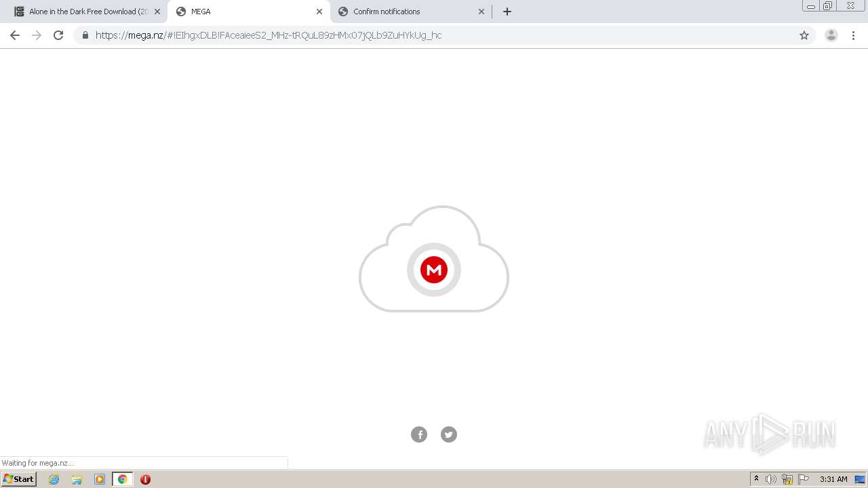This screenshot has height=488, width=868.
Task: Click the browser forward arrow
Action: (37, 35)
